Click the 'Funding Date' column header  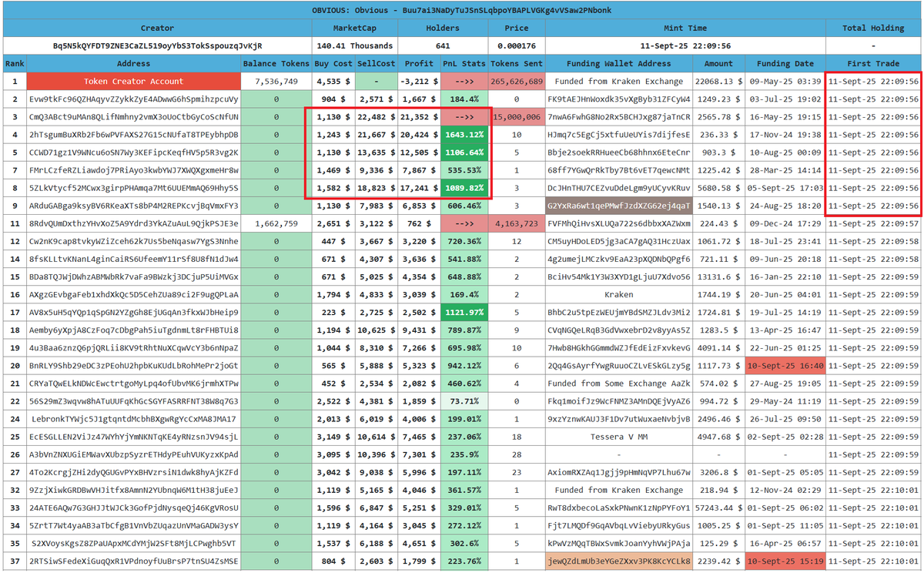tap(785, 63)
